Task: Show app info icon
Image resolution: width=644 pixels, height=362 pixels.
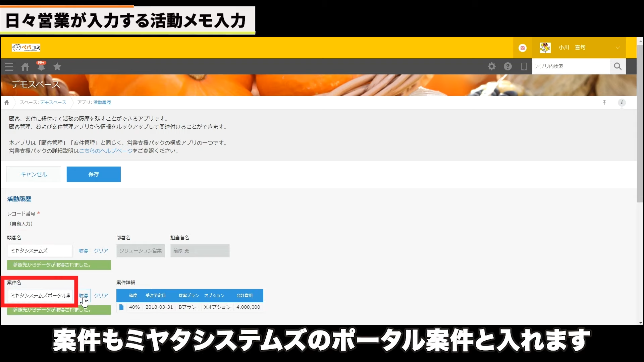Action: (622, 103)
